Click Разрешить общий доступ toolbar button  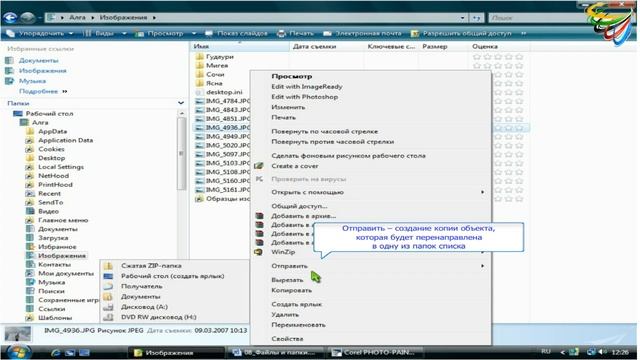click(x=461, y=33)
